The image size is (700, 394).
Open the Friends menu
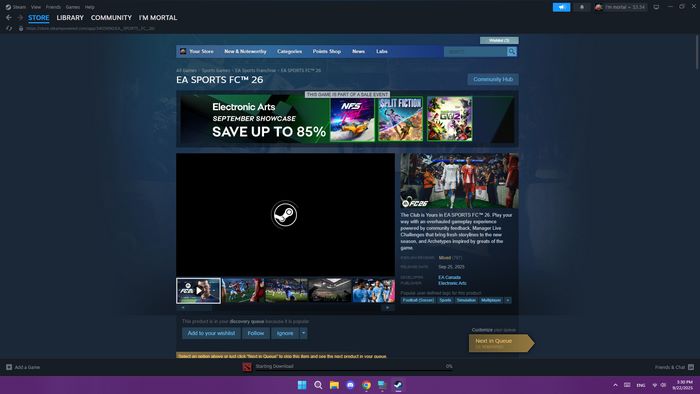[x=53, y=7]
